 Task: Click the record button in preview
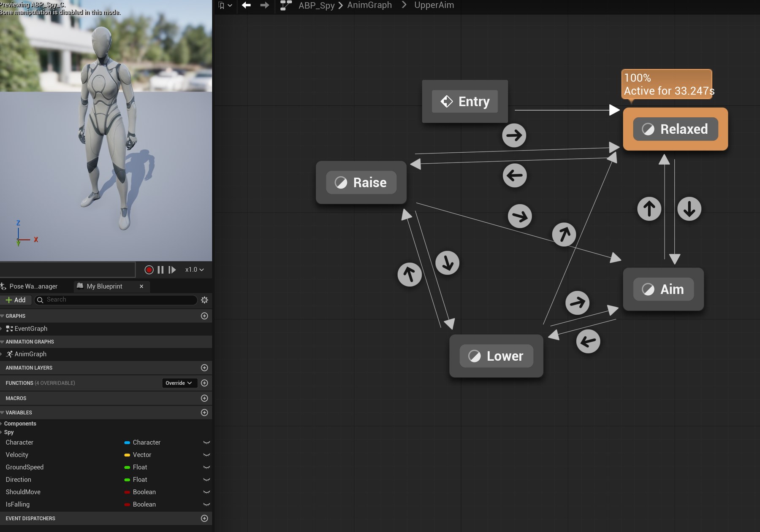pyautogui.click(x=149, y=270)
